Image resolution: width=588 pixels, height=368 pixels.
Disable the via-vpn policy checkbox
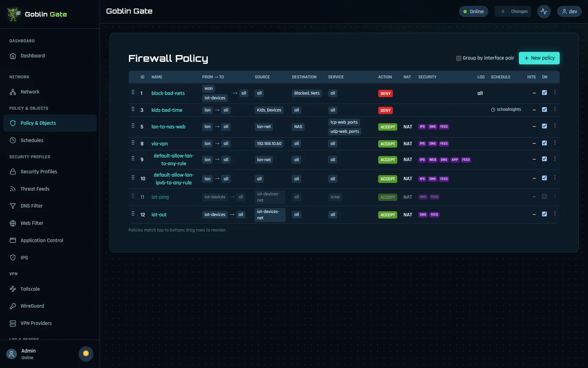[x=544, y=143]
